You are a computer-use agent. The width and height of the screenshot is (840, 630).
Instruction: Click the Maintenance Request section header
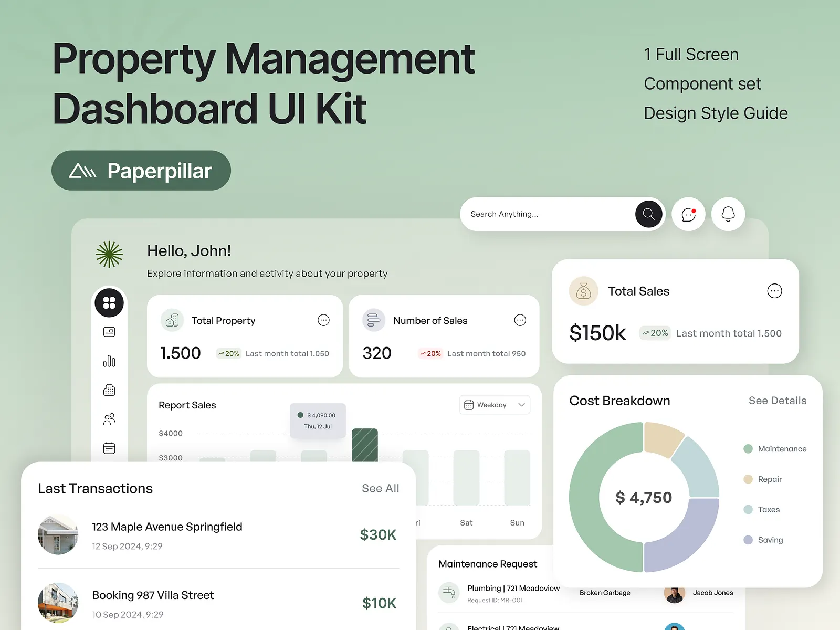[x=488, y=564]
